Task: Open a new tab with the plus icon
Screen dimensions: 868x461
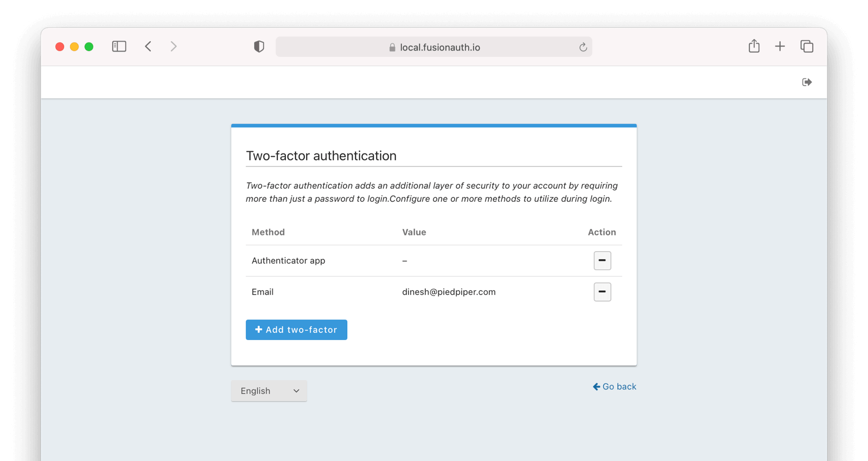Action: point(780,47)
